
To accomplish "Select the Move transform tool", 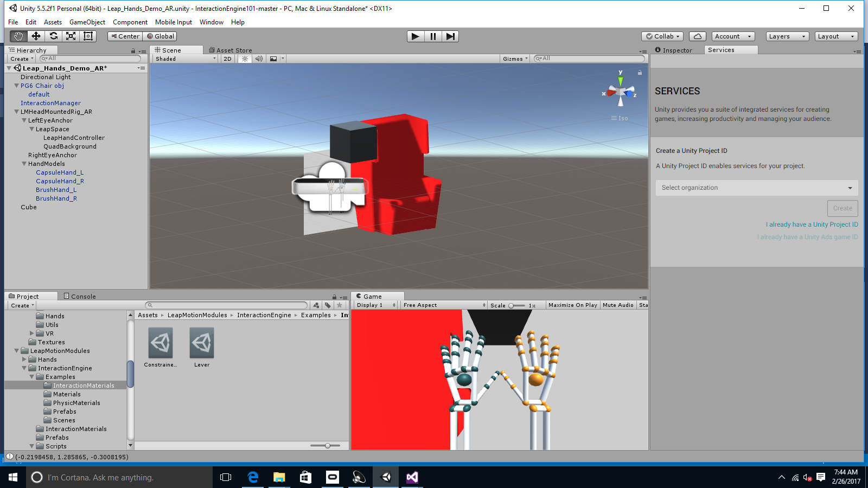I will 36,36.
